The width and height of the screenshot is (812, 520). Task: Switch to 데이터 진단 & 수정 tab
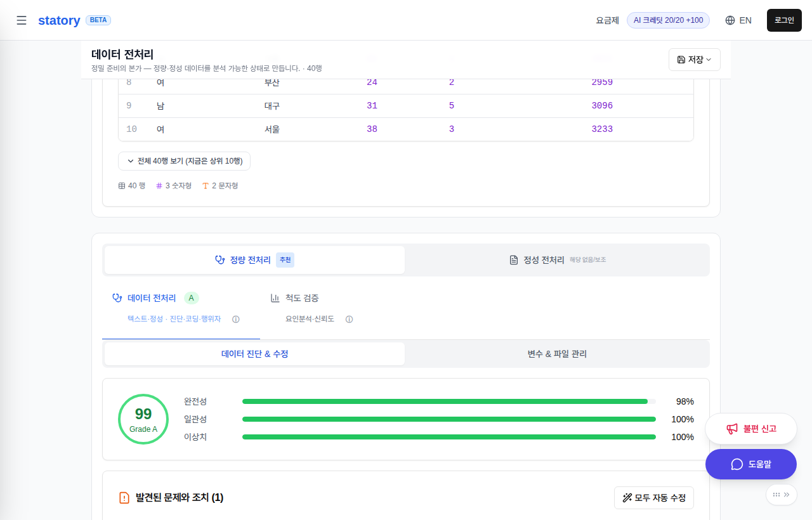tap(254, 354)
